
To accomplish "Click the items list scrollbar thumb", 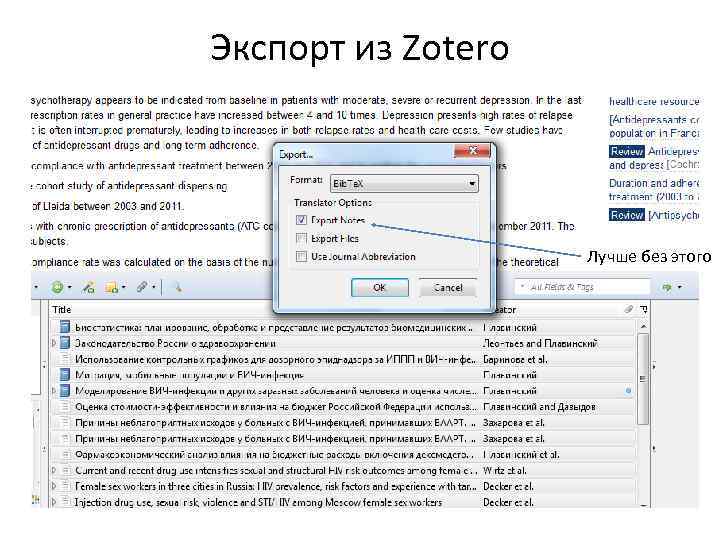I will point(643,379).
